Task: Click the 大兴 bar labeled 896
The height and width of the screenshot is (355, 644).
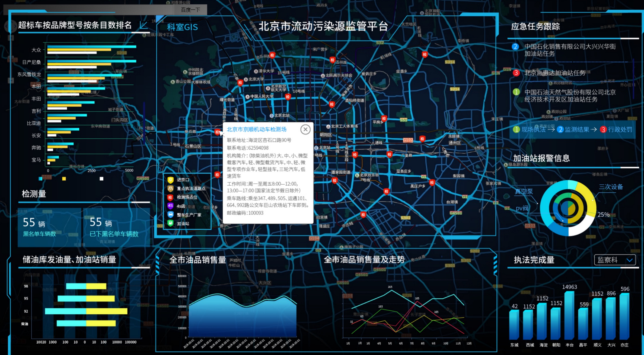Action: (x=611, y=319)
